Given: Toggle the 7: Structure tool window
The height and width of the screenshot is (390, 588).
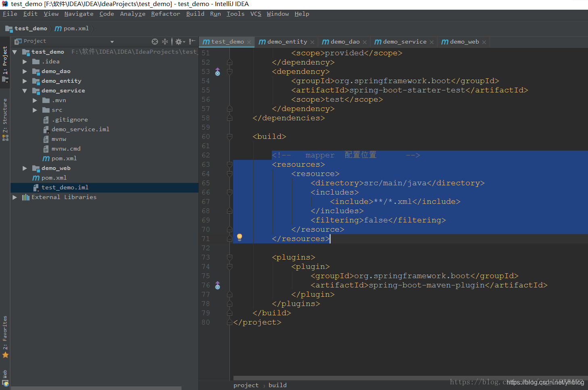Looking at the screenshot, I should [5, 119].
